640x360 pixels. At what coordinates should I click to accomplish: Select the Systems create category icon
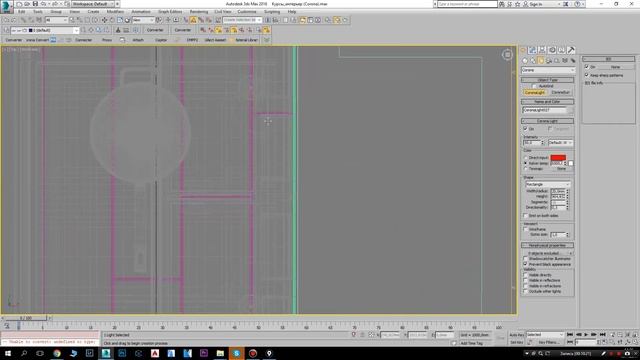point(573,61)
